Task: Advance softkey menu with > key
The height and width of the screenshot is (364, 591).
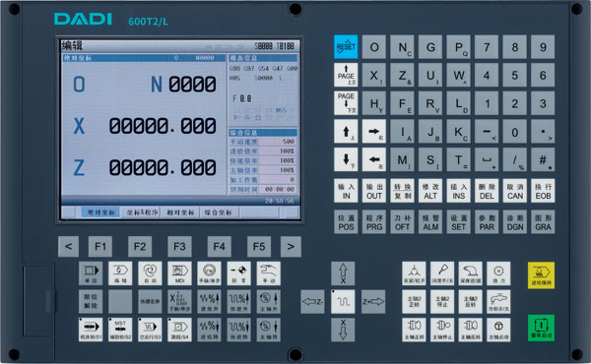Action: tap(291, 247)
